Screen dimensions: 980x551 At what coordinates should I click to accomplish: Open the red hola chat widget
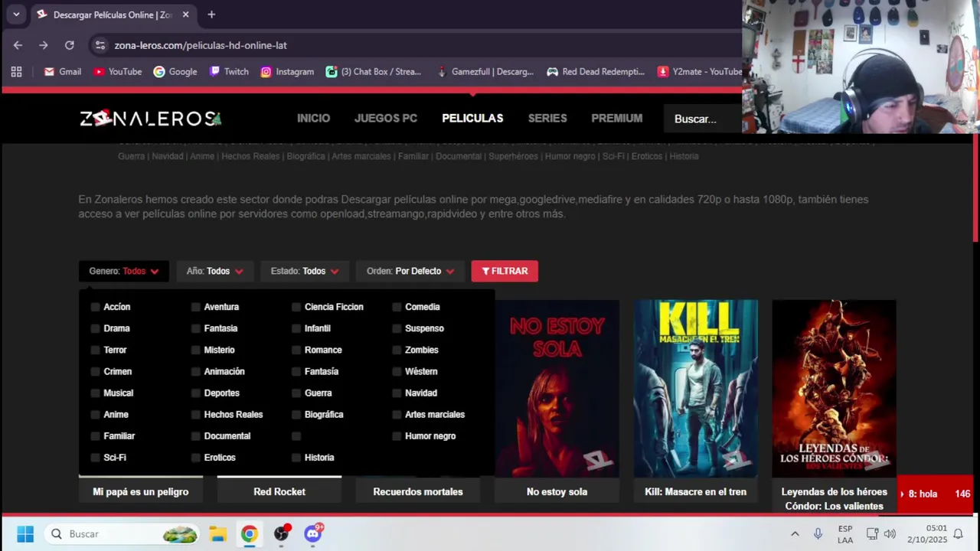(x=936, y=494)
